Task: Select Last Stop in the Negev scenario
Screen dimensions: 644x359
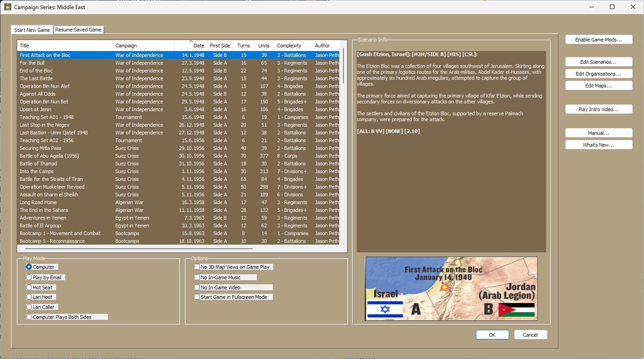Action: (x=178, y=125)
